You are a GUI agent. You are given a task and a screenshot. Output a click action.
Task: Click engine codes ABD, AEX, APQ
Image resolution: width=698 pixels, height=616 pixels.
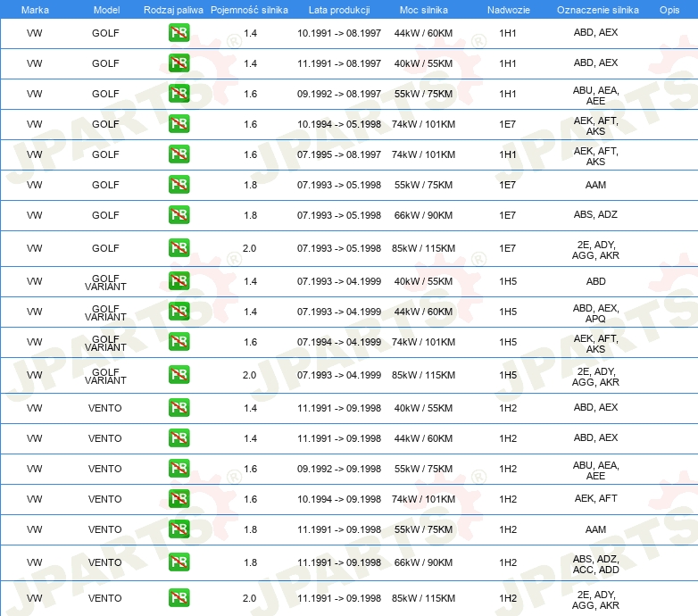point(595,313)
